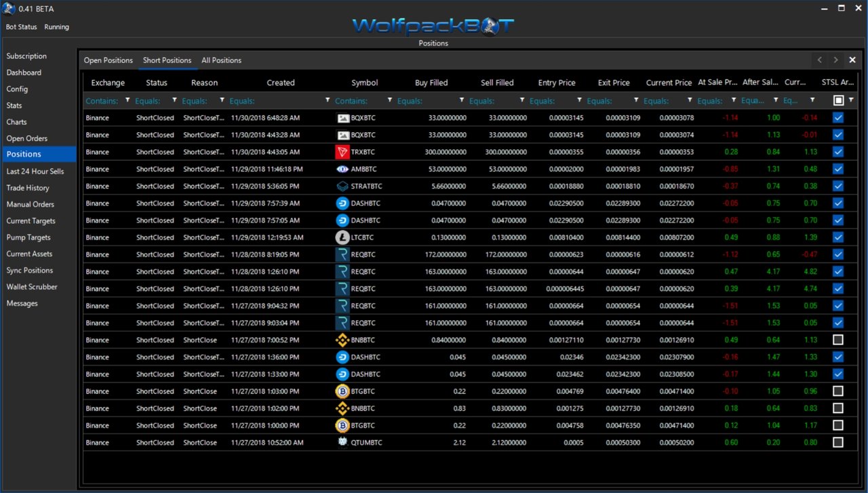
Task: Toggle STSL checkbox for AMBBTC row
Action: [838, 169]
